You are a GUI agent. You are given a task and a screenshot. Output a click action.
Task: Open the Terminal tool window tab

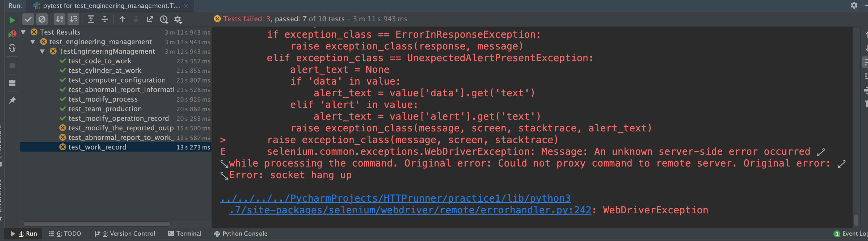point(185,234)
